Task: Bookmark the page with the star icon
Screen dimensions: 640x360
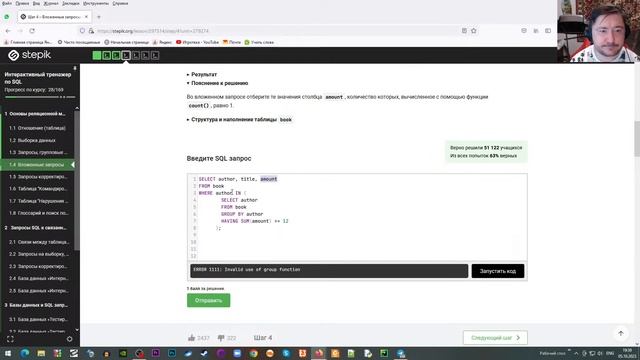Action: pyautogui.click(x=473, y=31)
